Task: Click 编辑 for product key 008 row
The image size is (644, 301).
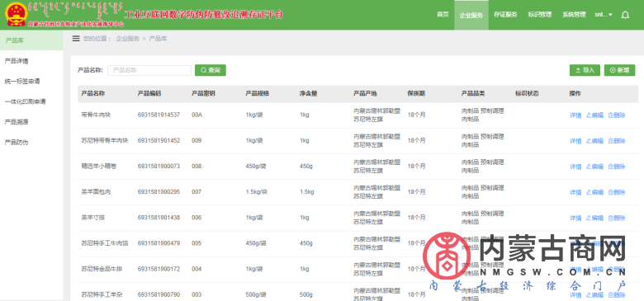Action: coord(594,167)
